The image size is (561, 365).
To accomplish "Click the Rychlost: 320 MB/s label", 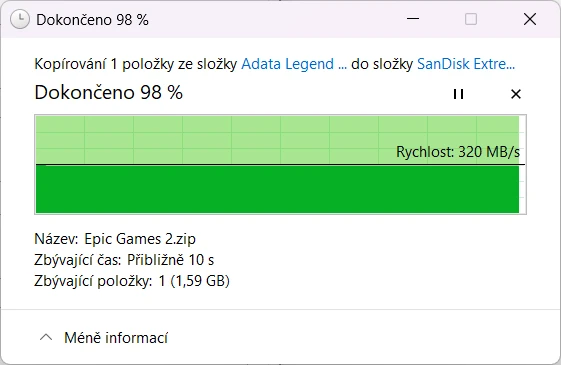I will pyautogui.click(x=458, y=152).
